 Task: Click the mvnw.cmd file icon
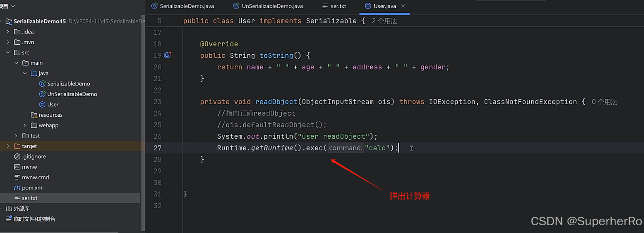(x=17, y=177)
